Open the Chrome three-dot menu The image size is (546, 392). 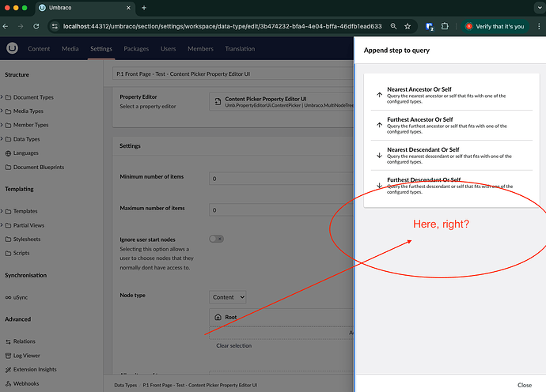click(x=539, y=26)
